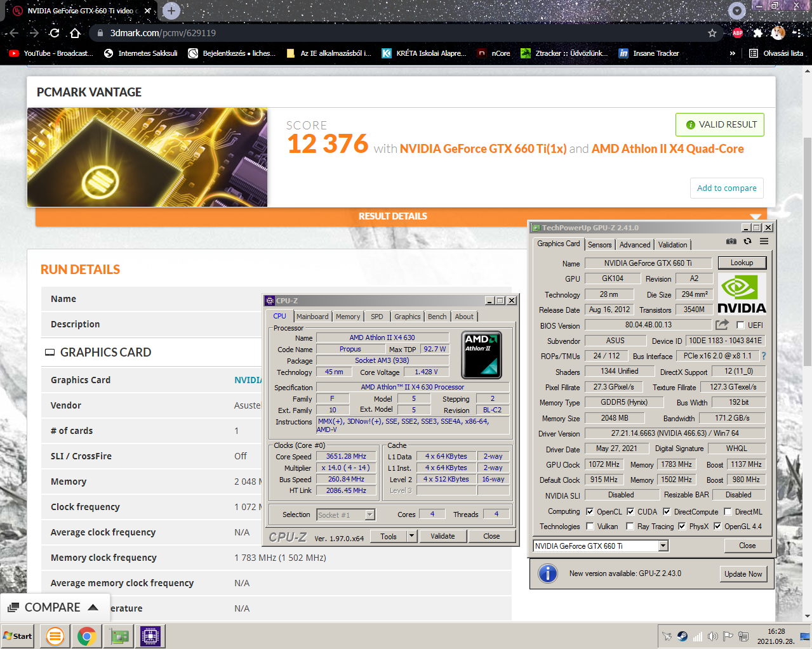Switch to GPU-Z Advanced tab

click(x=635, y=245)
